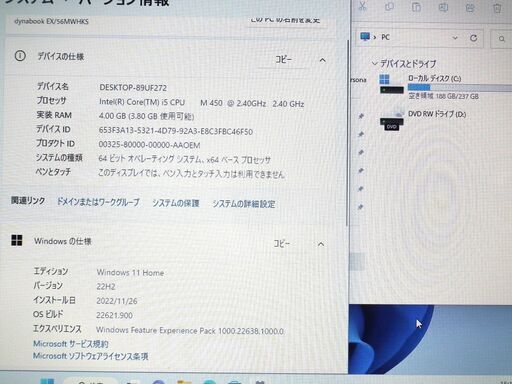Click the このPCの名前を変更 button
The width and height of the screenshot is (512, 384).
click(286, 20)
